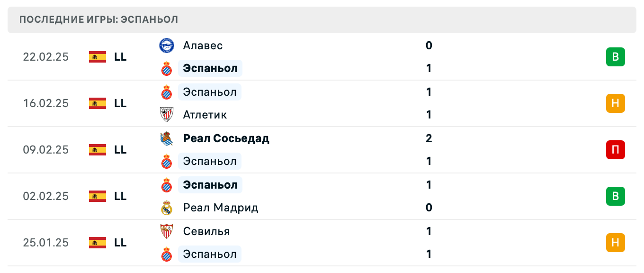This screenshot has width=644, height=273.
Task: Open the Реал Сосьедад team link
Action: coord(226,138)
